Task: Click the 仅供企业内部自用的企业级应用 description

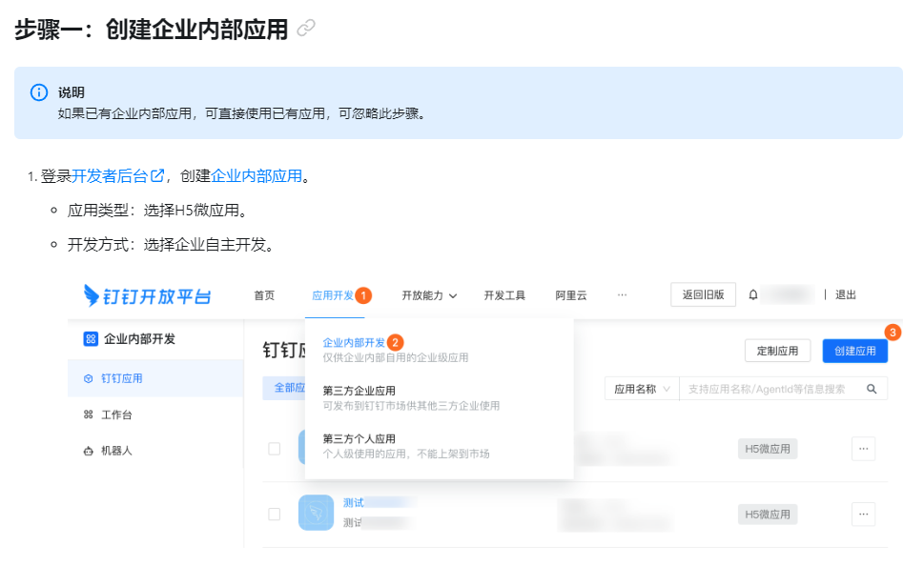Action: (x=396, y=357)
